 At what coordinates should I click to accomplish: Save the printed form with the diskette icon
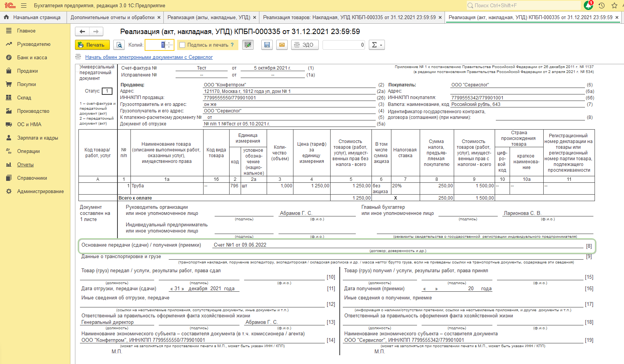(x=267, y=45)
